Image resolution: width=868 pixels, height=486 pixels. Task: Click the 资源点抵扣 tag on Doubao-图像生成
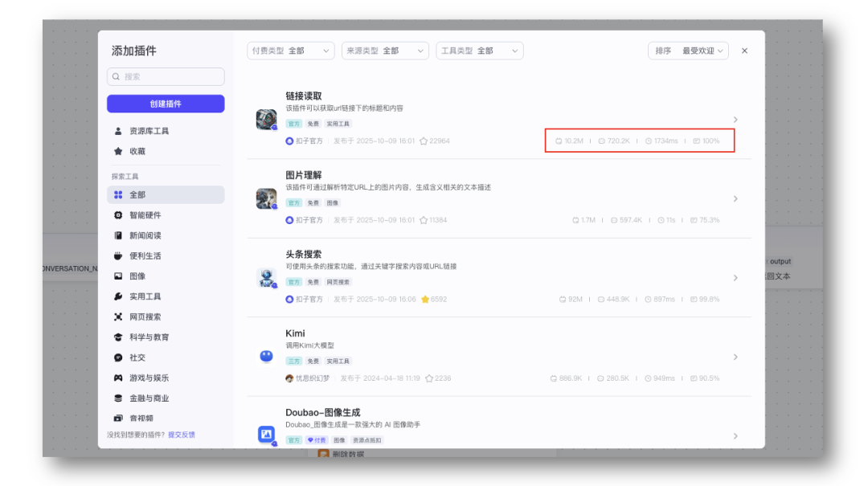pos(367,440)
